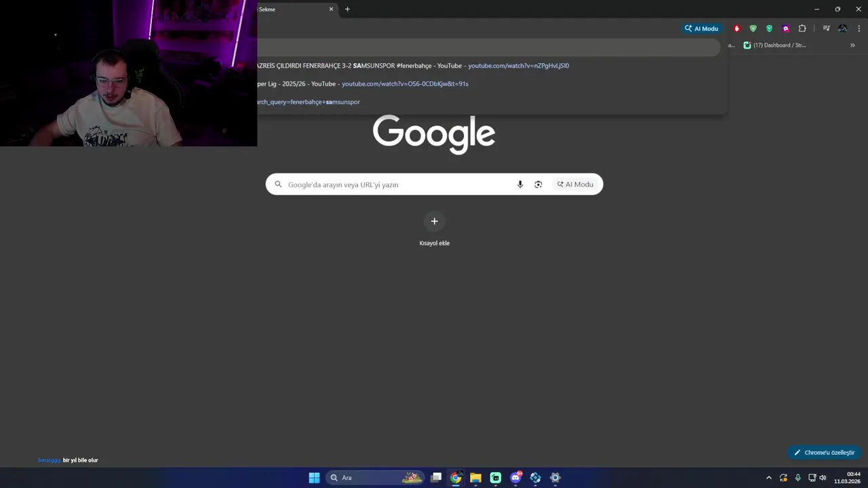868x488 pixels.
Task: Open the media controls music-note icon
Action: (x=826, y=28)
